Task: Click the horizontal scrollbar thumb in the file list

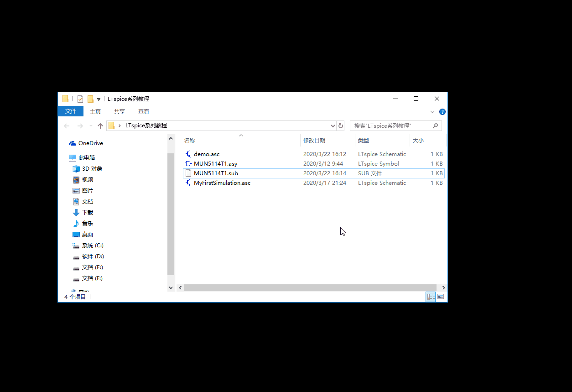Action: pos(310,288)
